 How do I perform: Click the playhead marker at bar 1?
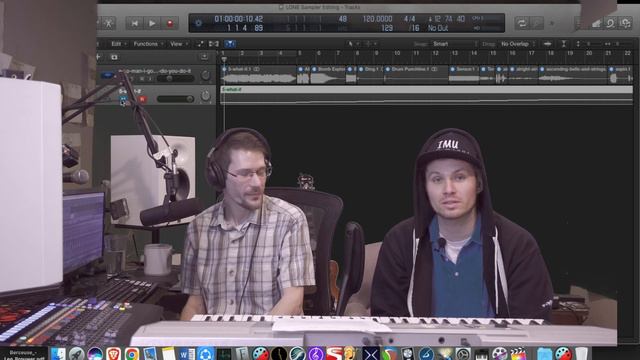pos(224,60)
